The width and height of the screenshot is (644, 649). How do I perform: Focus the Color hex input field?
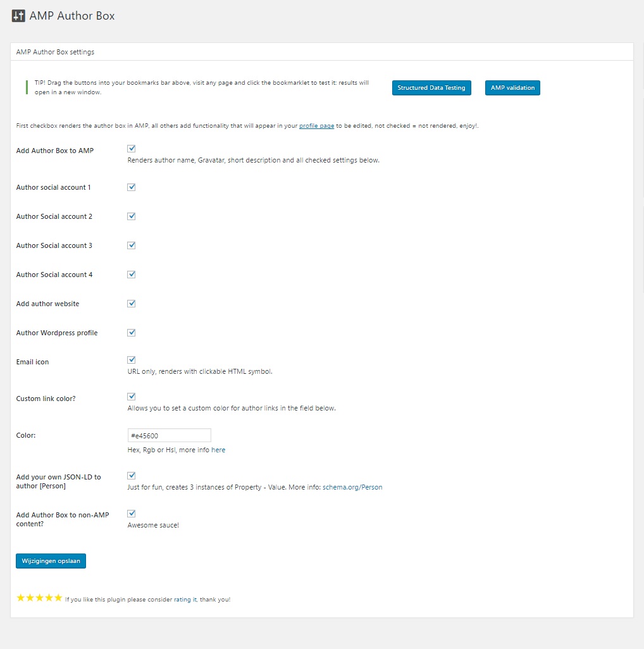point(170,435)
